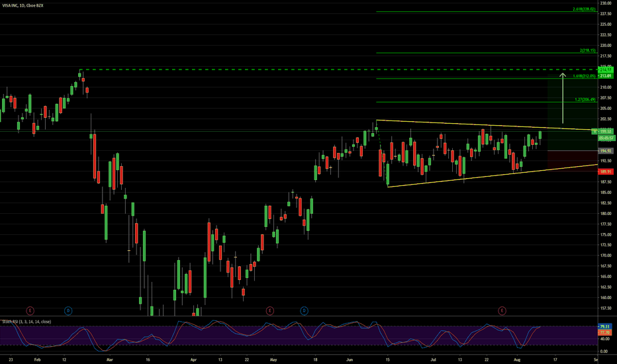Screen dimensions: 617x364
Task: Click the orange Stoch RSI value 77.70
Action: (x=604, y=332)
